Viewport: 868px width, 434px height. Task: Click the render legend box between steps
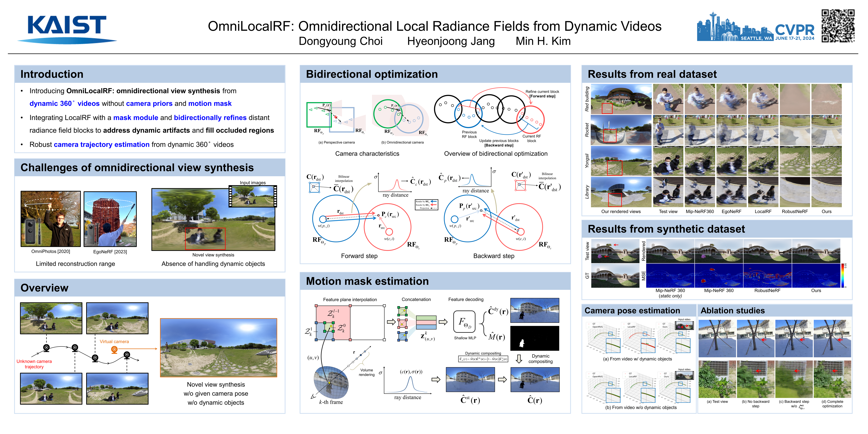[x=426, y=204]
